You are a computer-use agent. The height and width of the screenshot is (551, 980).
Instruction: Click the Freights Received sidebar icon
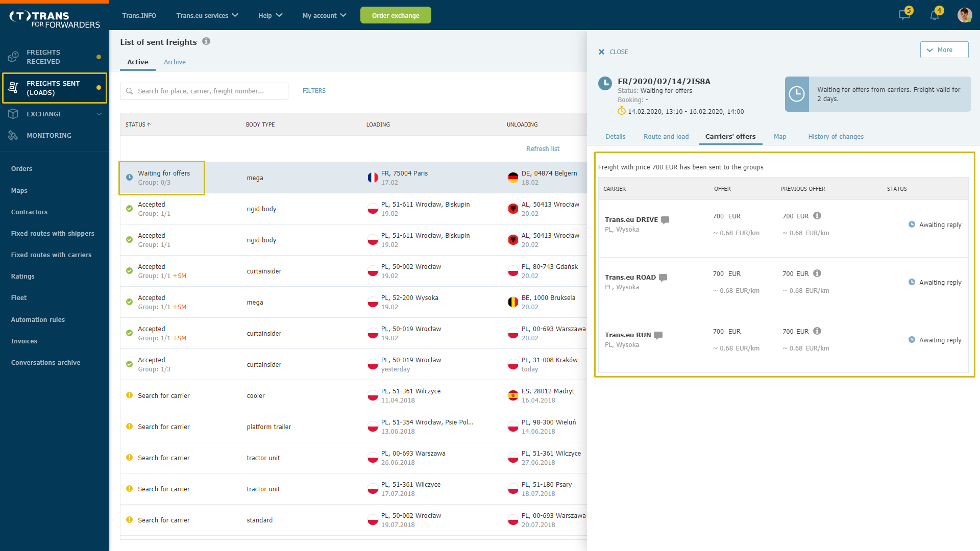tap(13, 57)
